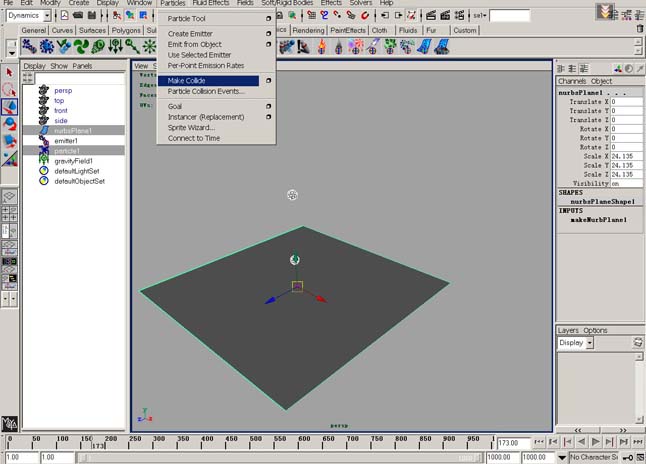Screen dimensions: 646x464
Task: Click the Play forwards button
Action: pyautogui.click(x=595, y=442)
